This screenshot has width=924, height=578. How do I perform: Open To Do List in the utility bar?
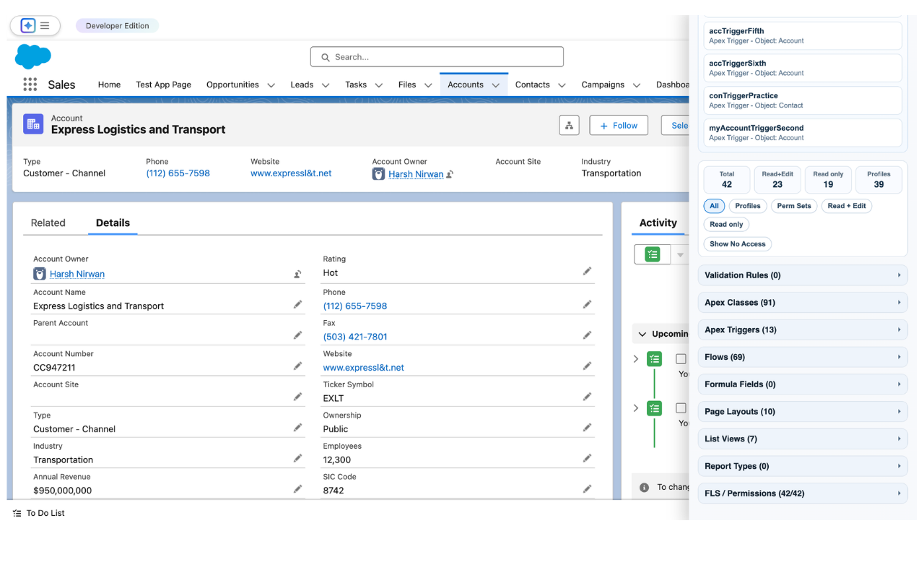point(38,513)
